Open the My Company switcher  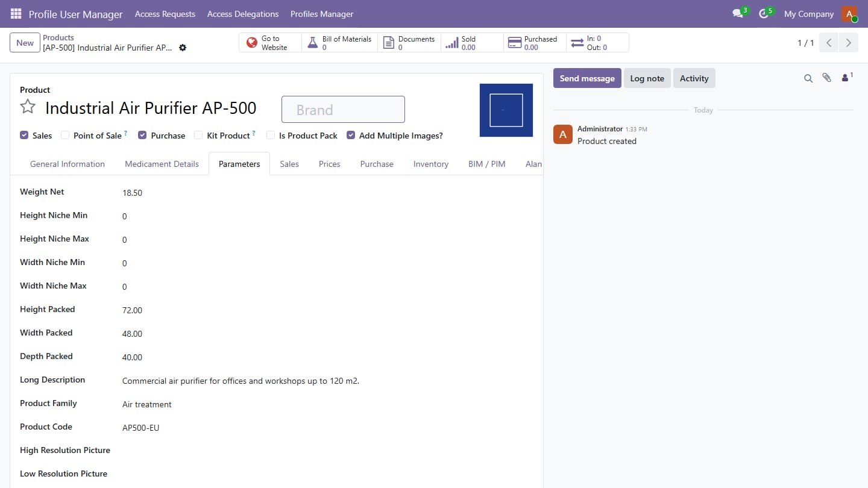809,14
